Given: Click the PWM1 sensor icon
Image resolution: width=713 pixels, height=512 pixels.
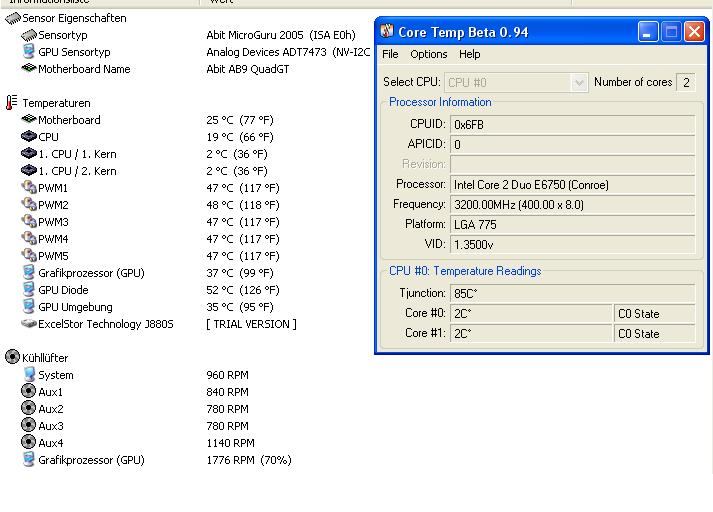Looking at the screenshot, I should [x=29, y=187].
